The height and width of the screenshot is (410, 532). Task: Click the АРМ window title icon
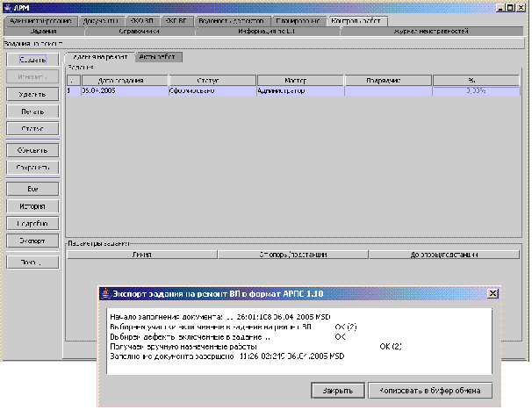click(8, 8)
